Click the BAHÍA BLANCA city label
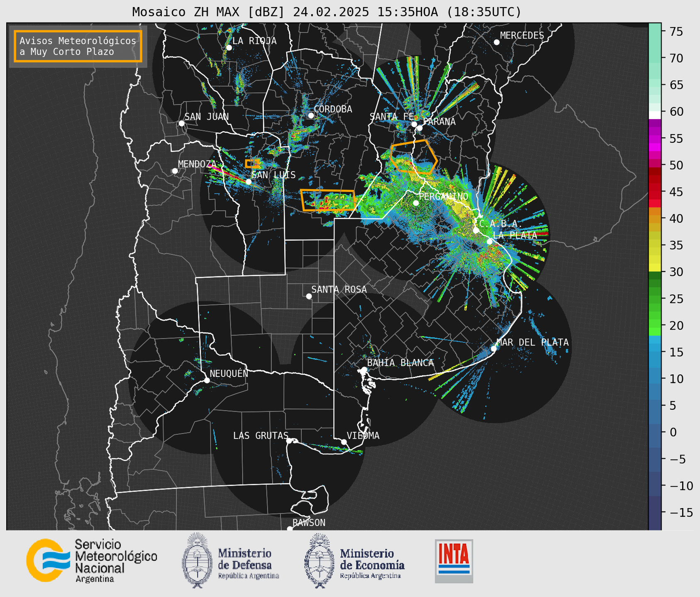 pos(400,363)
